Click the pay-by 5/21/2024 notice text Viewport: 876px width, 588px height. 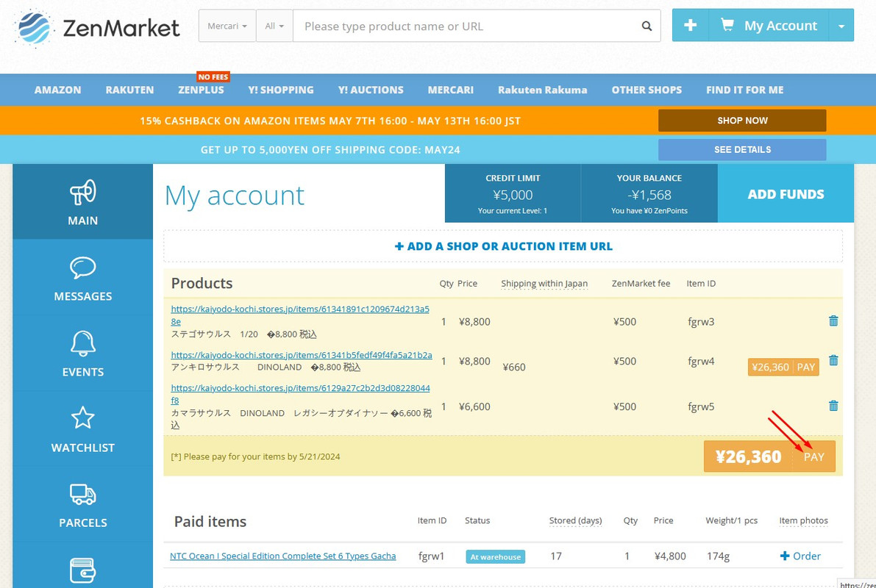pyautogui.click(x=255, y=456)
